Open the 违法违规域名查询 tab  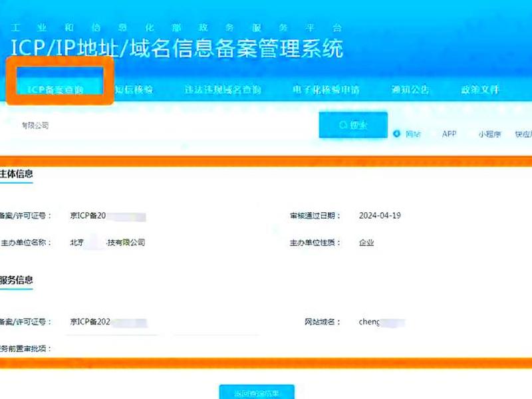click(x=223, y=90)
